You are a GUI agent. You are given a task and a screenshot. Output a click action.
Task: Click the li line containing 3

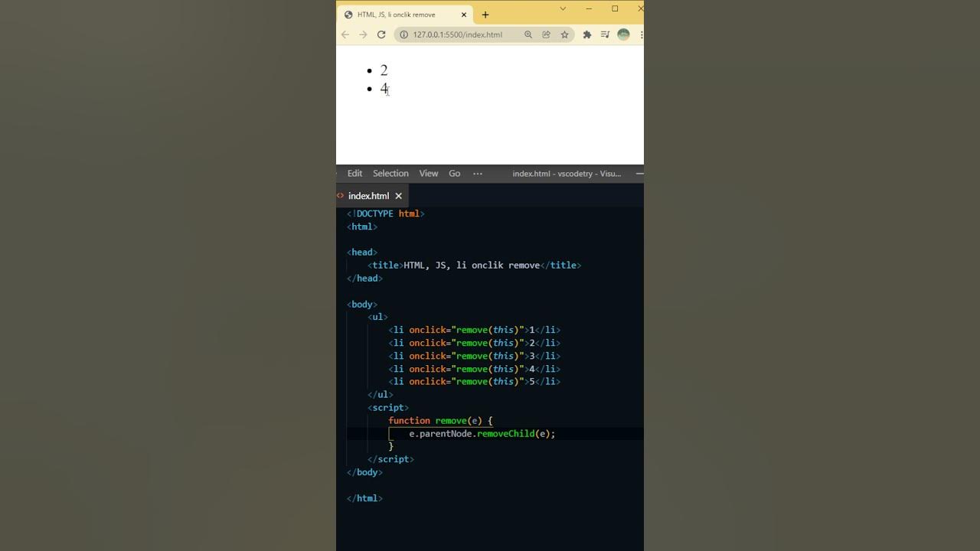coord(475,356)
